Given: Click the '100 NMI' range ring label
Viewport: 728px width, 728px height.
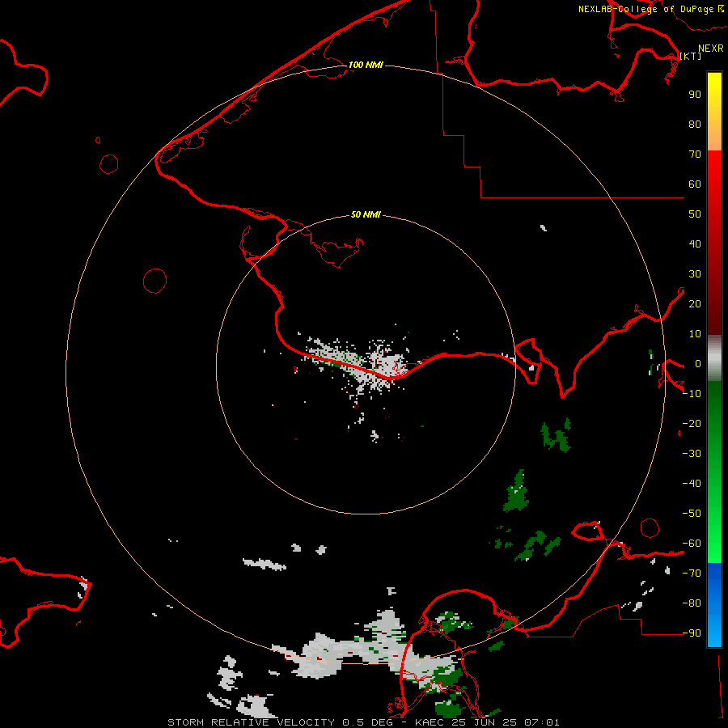Looking at the screenshot, I should 366,65.
